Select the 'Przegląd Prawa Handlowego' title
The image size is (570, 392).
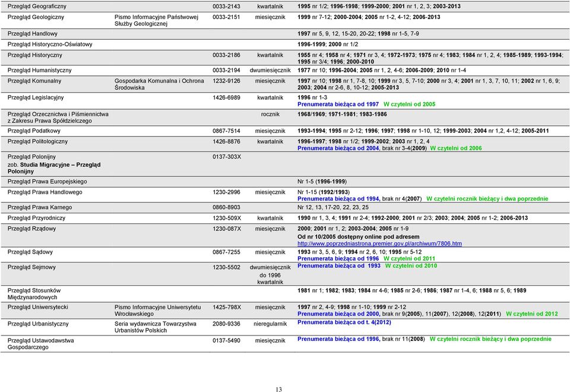tap(45, 192)
